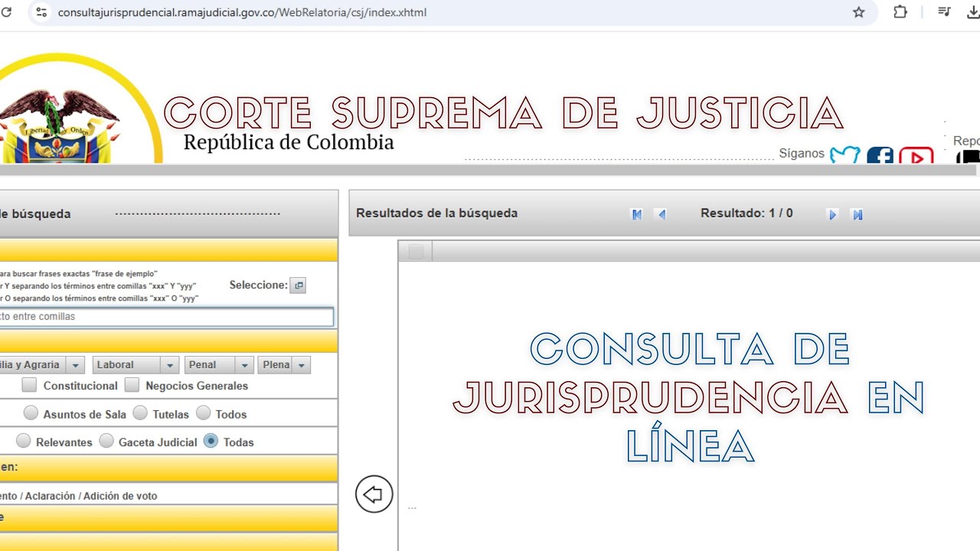Tick the checkbox in the results header
Viewport: 980px width, 551px height.
click(416, 252)
